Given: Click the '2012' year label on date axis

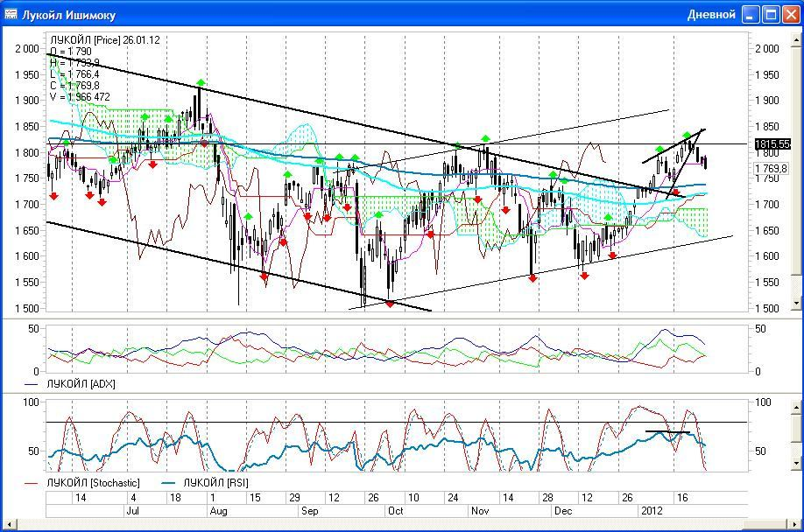Looking at the screenshot, I should (652, 511).
